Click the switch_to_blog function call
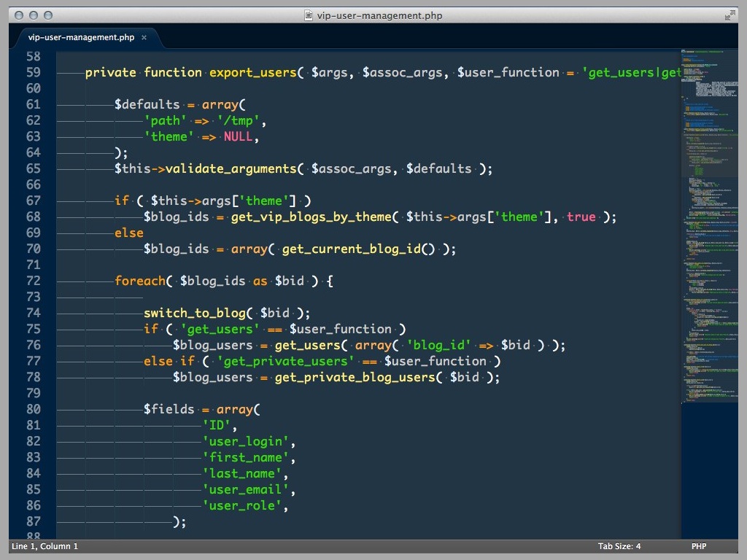This screenshot has width=747, height=560. [195, 314]
